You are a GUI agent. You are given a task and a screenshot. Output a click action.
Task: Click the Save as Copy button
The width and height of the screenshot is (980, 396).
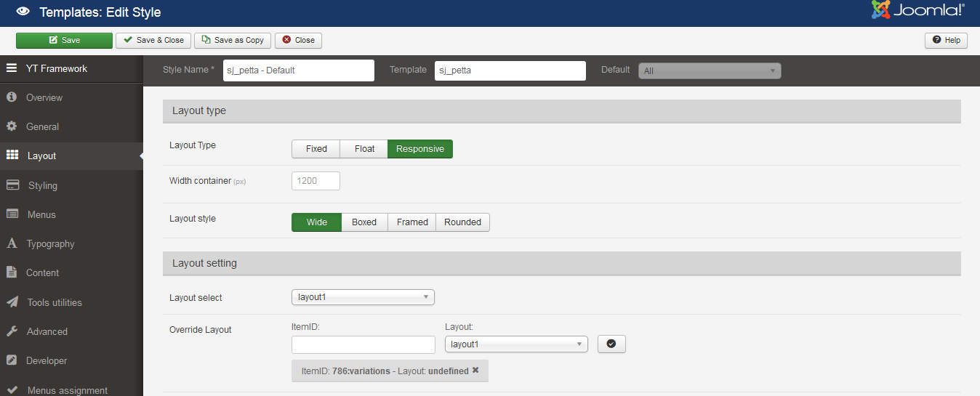click(233, 40)
